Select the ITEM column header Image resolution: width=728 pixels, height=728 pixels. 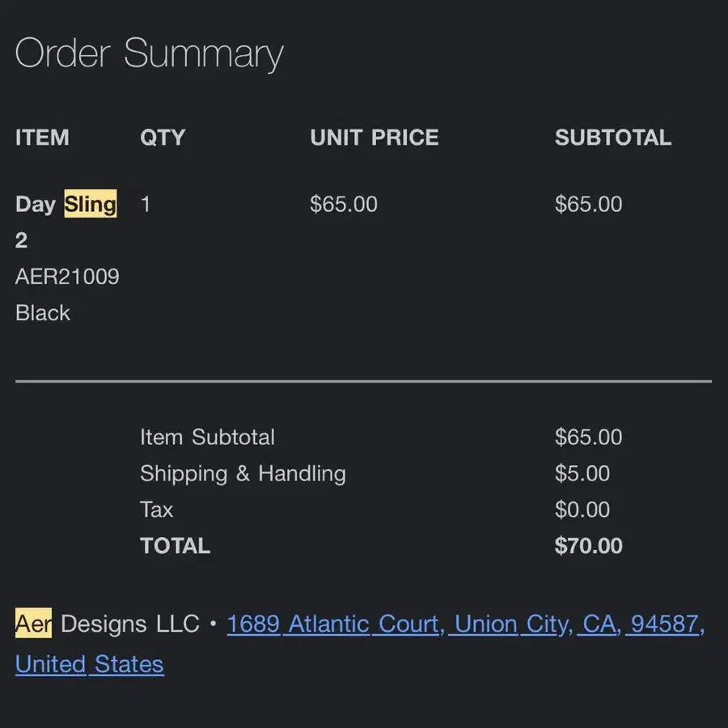pos(42,138)
